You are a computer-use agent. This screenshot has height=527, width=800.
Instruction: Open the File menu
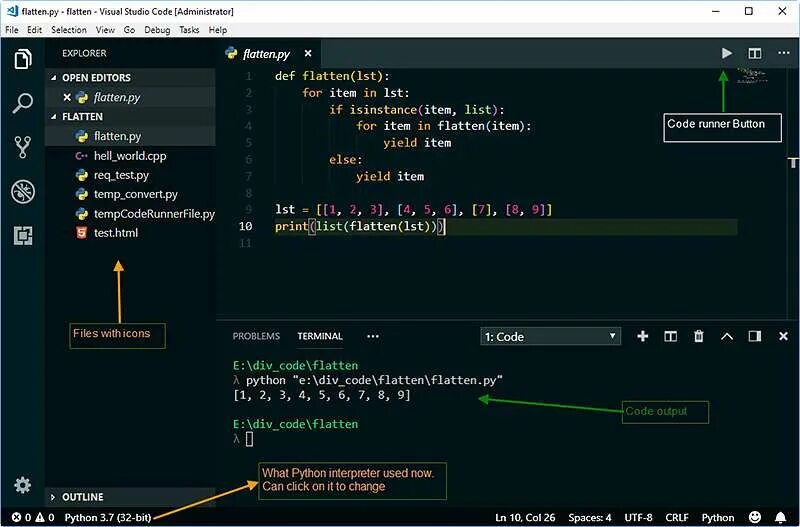(x=12, y=30)
